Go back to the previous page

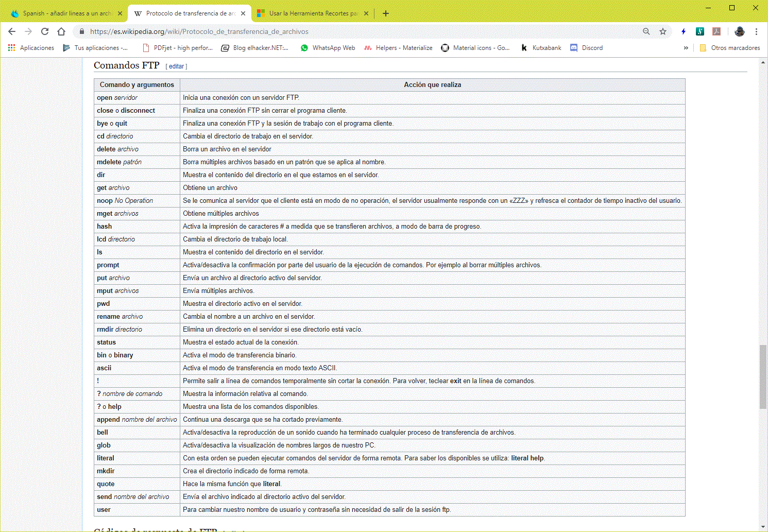click(12, 31)
